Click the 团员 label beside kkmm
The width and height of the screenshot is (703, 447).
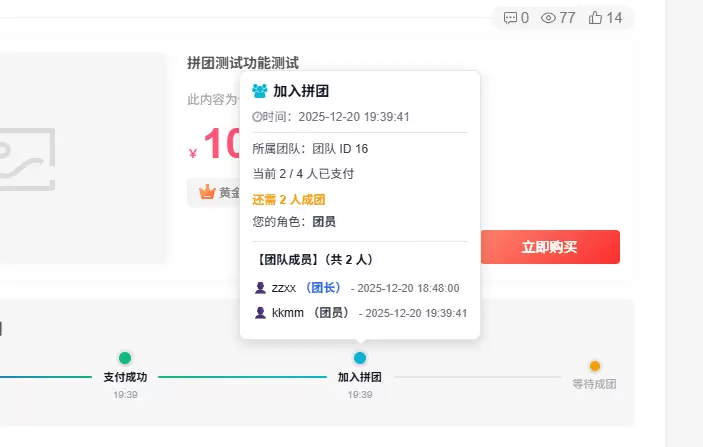[x=331, y=312]
